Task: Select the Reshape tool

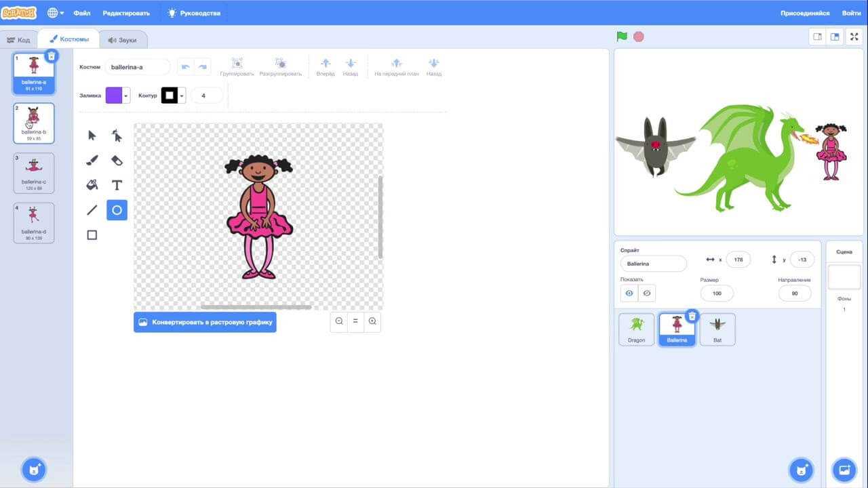Action: point(117,136)
